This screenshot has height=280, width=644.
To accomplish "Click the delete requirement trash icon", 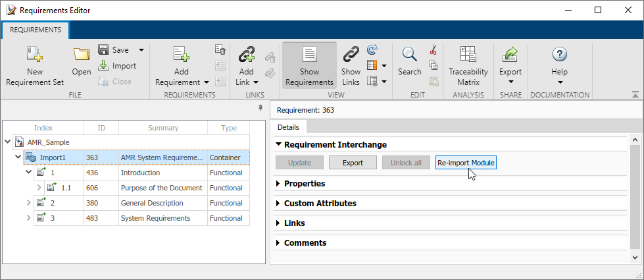I will pyautogui.click(x=220, y=49).
